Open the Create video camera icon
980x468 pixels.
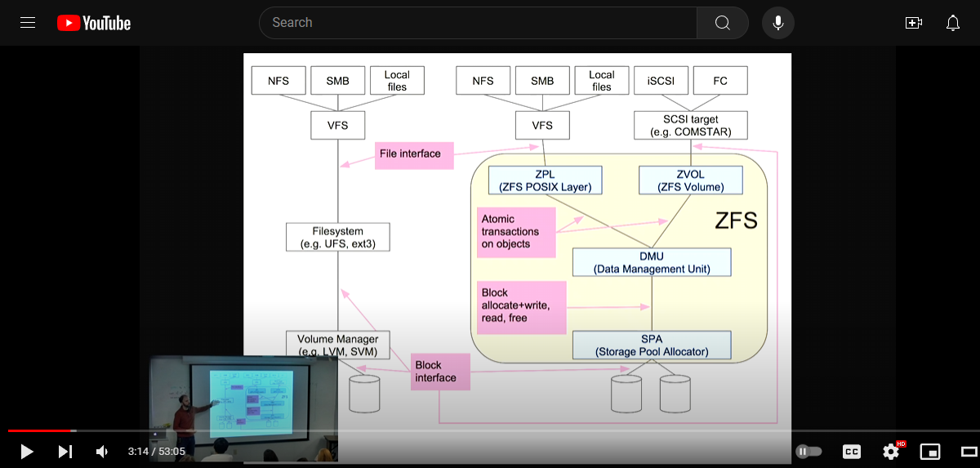click(914, 23)
